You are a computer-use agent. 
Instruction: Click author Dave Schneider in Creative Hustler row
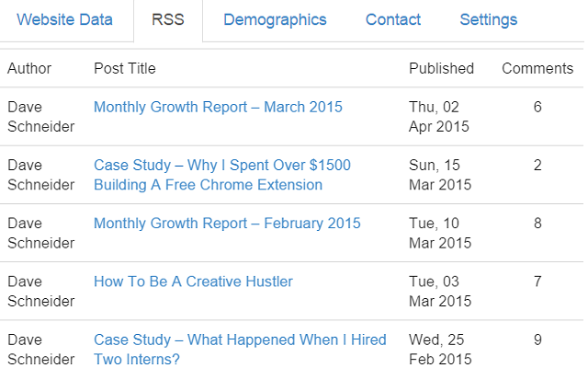(40, 291)
